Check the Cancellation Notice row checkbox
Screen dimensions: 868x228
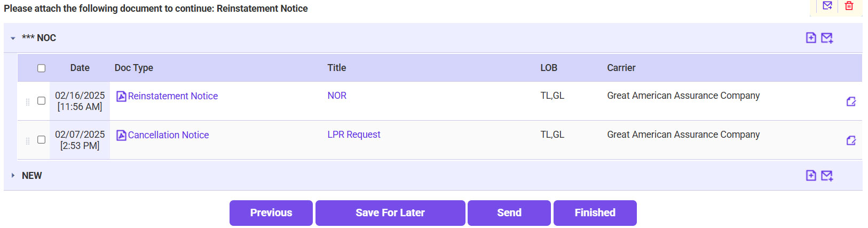coord(41,140)
